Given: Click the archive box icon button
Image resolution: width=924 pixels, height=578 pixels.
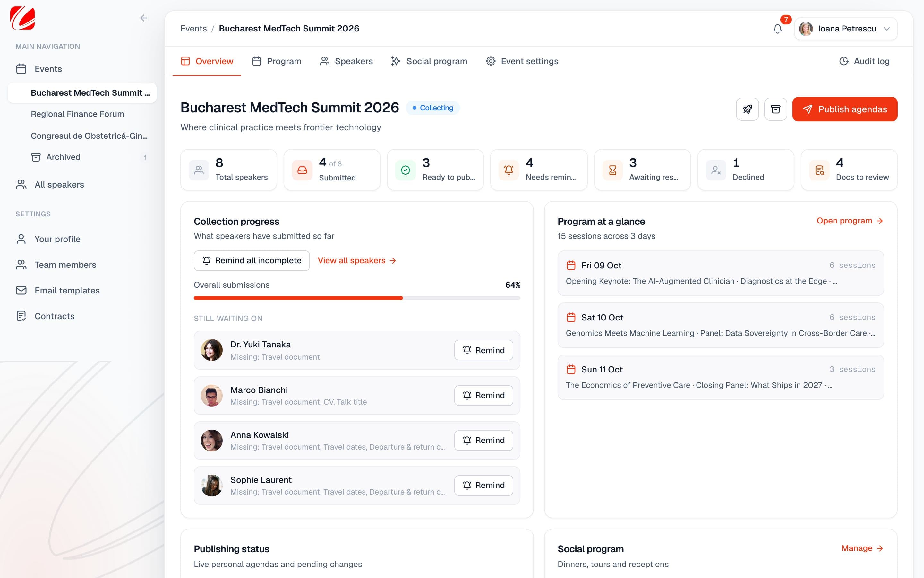Looking at the screenshot, I should (775, 109).
